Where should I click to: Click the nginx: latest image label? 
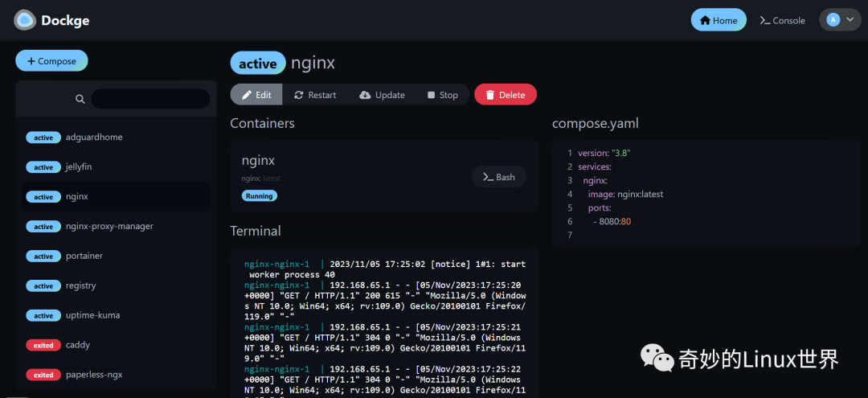[261, 178]
